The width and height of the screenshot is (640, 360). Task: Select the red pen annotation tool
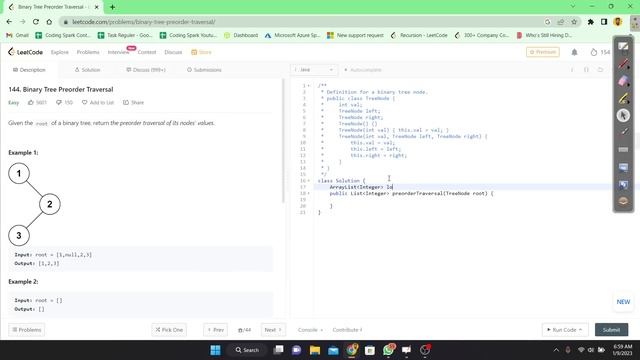tap(623, 64)
